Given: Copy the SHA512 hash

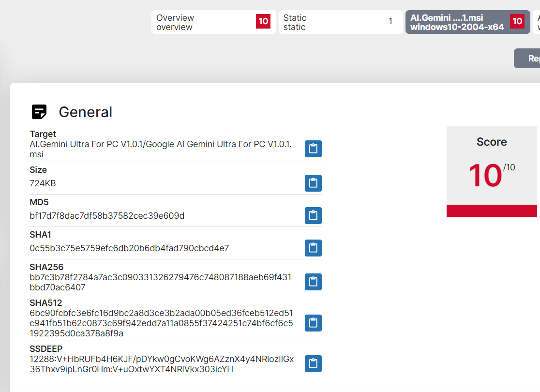Looking at the screenshot, I should 313,323.
